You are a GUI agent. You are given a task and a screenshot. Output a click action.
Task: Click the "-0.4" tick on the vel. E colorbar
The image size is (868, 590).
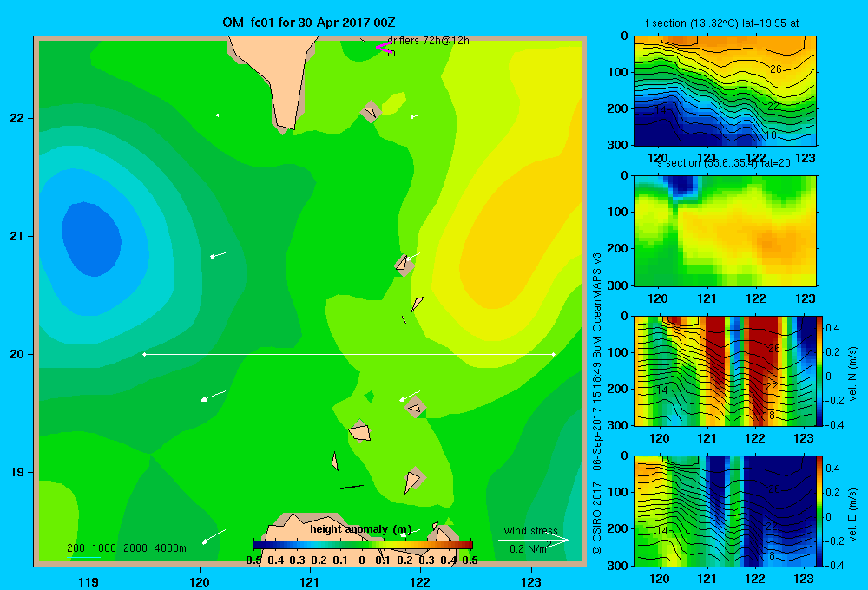point(832,565)
